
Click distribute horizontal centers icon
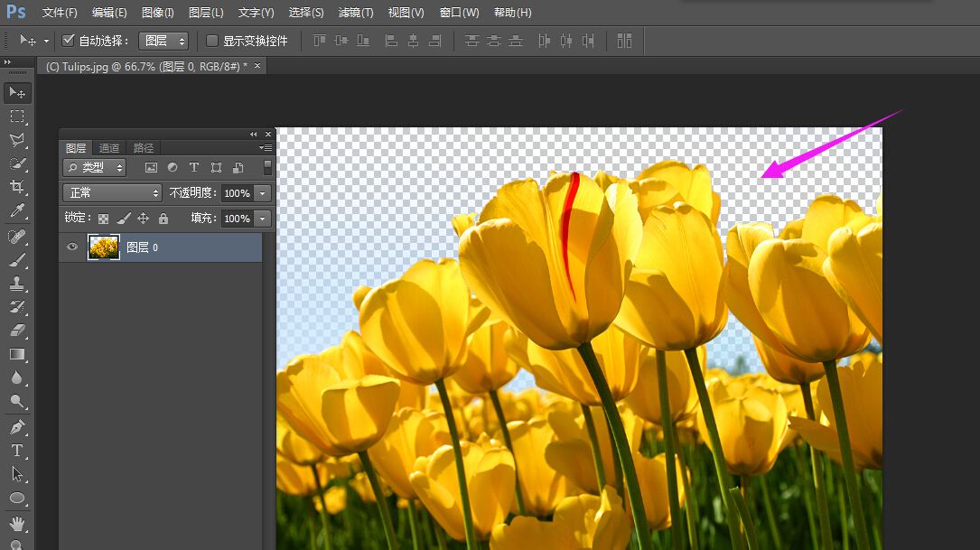(566, 41)
